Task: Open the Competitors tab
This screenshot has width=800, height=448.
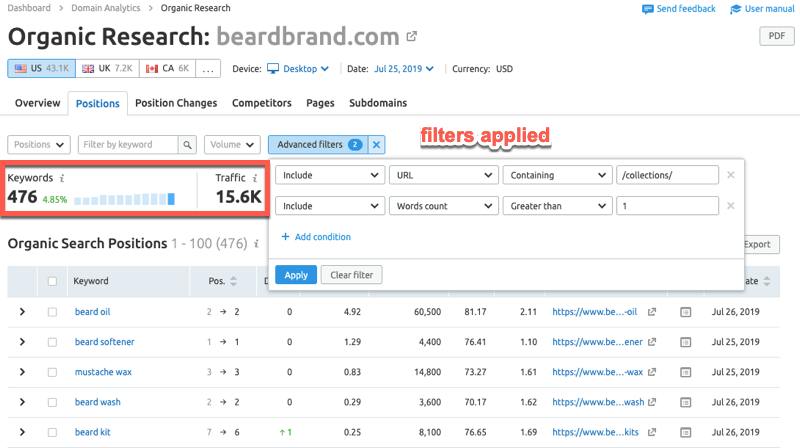Action: (x=261, y=103)
